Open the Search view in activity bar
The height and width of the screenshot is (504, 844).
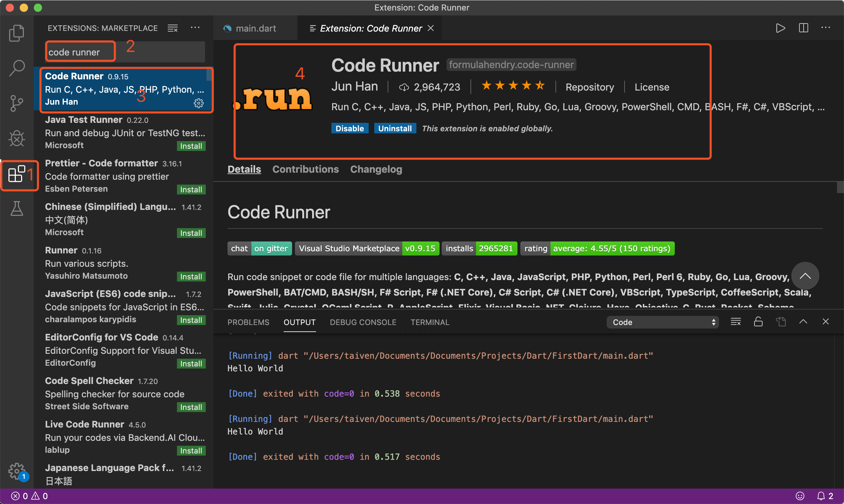(x=17, y=68)
